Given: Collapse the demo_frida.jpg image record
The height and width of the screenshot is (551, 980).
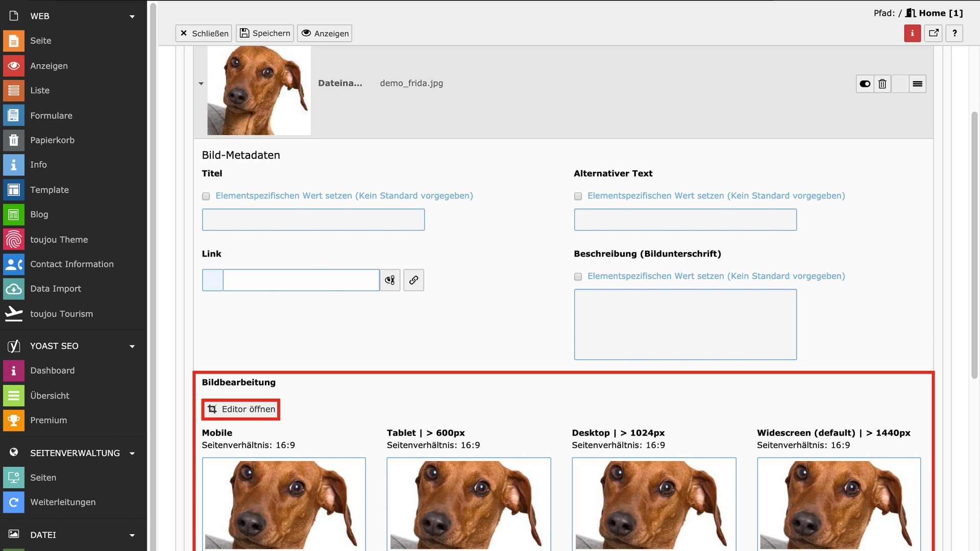Looking at the screenshot, I should point(201,84).
